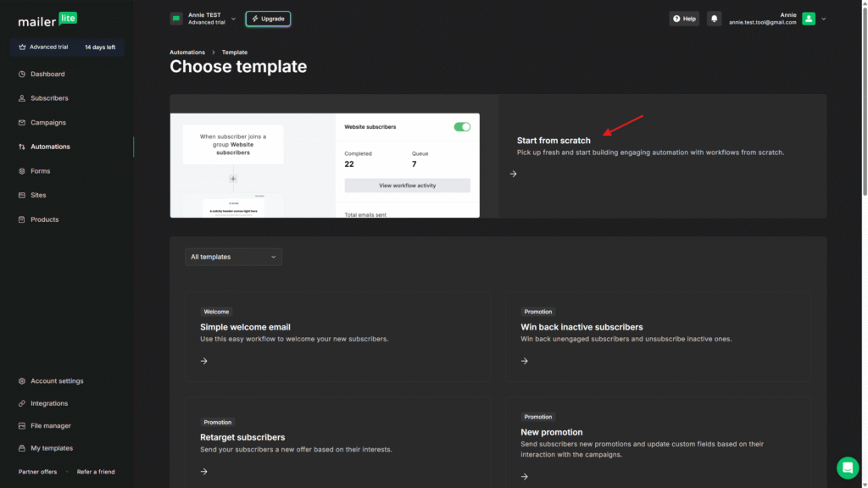Viewport: 868px width, 488px height.
Task: Click the green user avatar icon
Action: pyautogui.click(x=809, y=19)
